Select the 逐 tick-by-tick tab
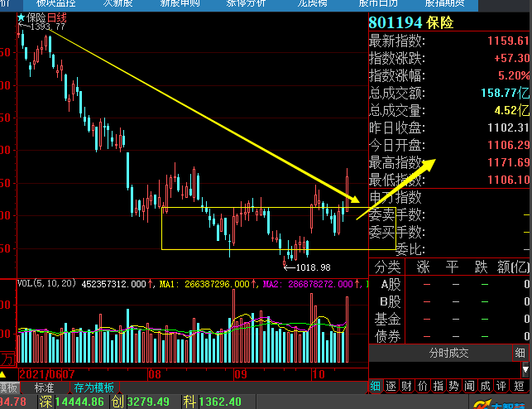Image resolution: width=532 pixels, height=409 pixels. [x=391, y=387]
